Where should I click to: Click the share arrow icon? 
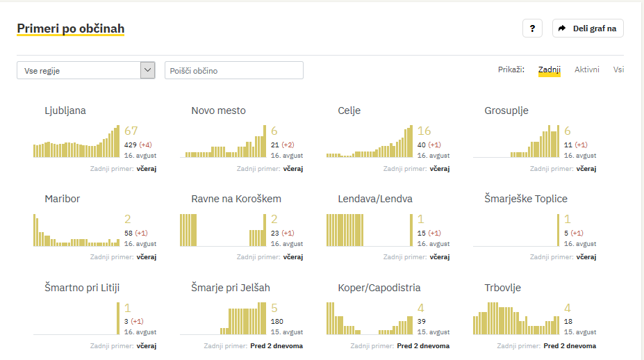[562, 28]
